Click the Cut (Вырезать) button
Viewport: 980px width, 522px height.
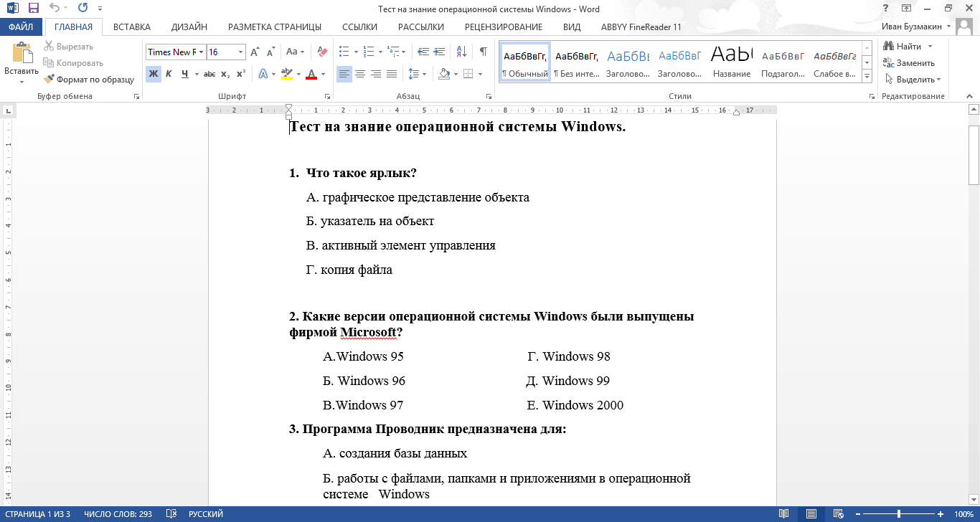tap(68, 47)
